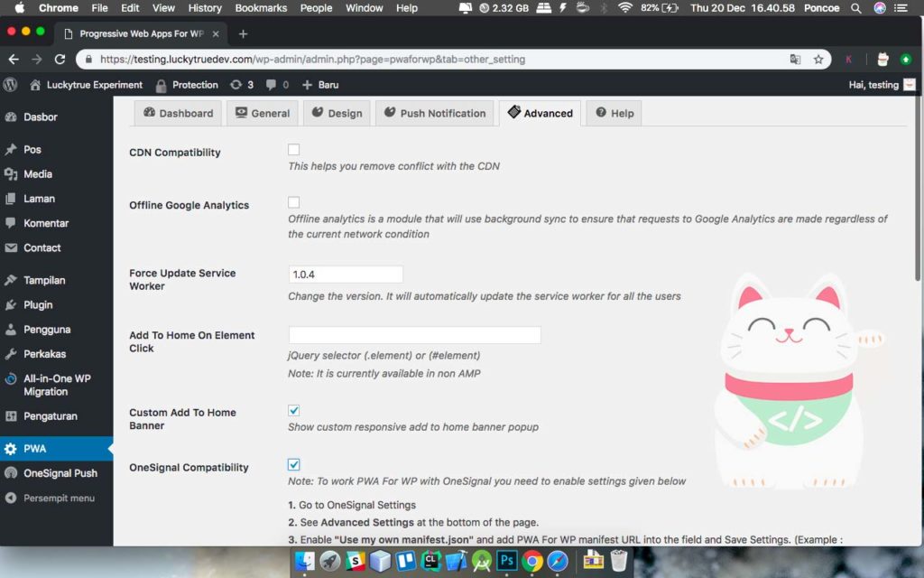Open Launchpad rocket icon in Dock
The image size is (924, 578).
(x=330, y=561)
